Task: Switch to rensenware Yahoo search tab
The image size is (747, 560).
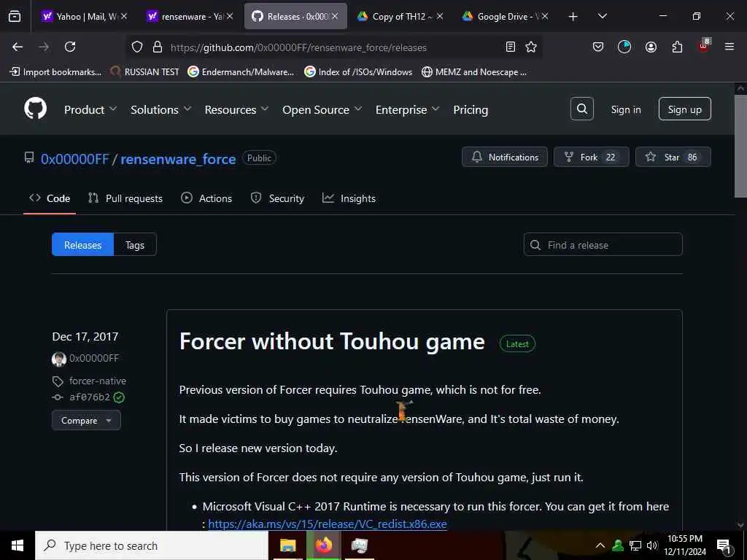Action: coord(190,16)
